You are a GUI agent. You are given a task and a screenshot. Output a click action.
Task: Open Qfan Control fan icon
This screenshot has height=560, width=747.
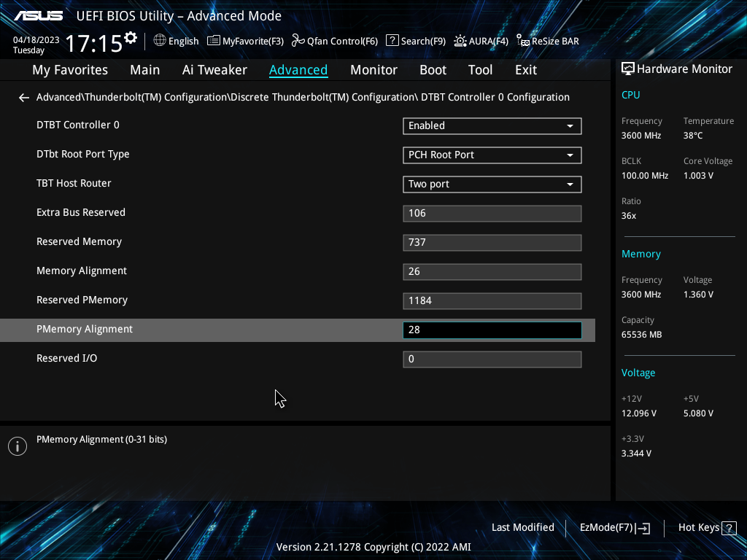pos(298,41)
